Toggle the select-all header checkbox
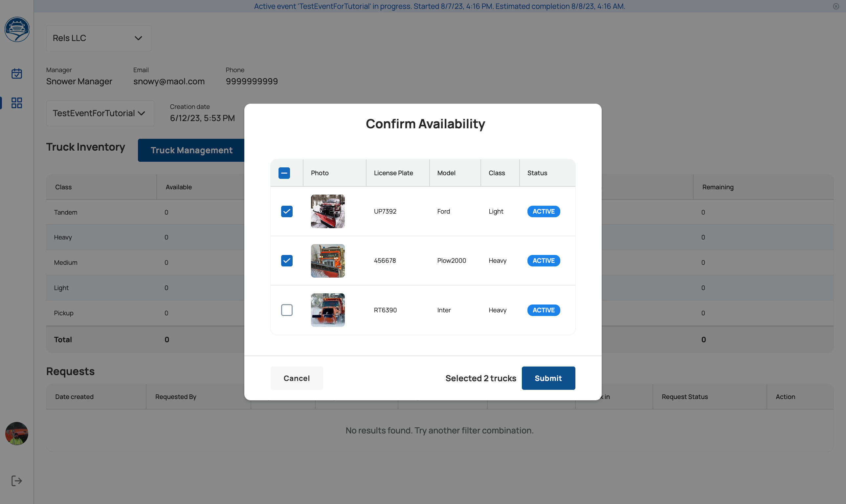This screenshot has width=846, height=504. coord(284,173)
